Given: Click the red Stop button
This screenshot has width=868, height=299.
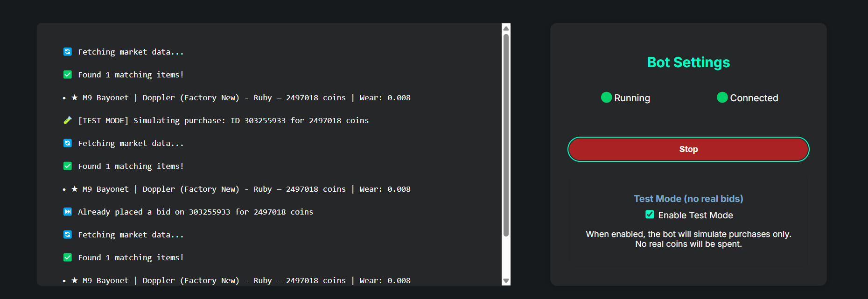Looking at the screenshot, I should [688, 149].
